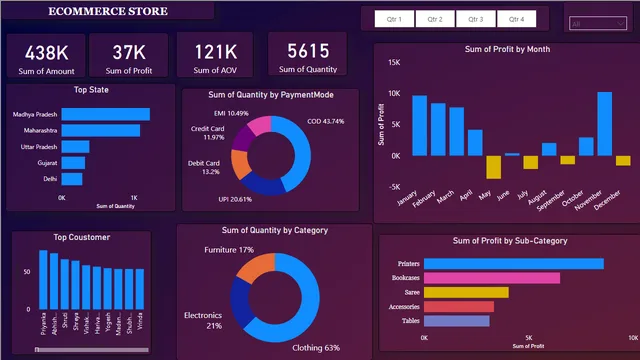Click the August profit bar
The width and height of the screenshot is (640, 360).
point(549,149)
